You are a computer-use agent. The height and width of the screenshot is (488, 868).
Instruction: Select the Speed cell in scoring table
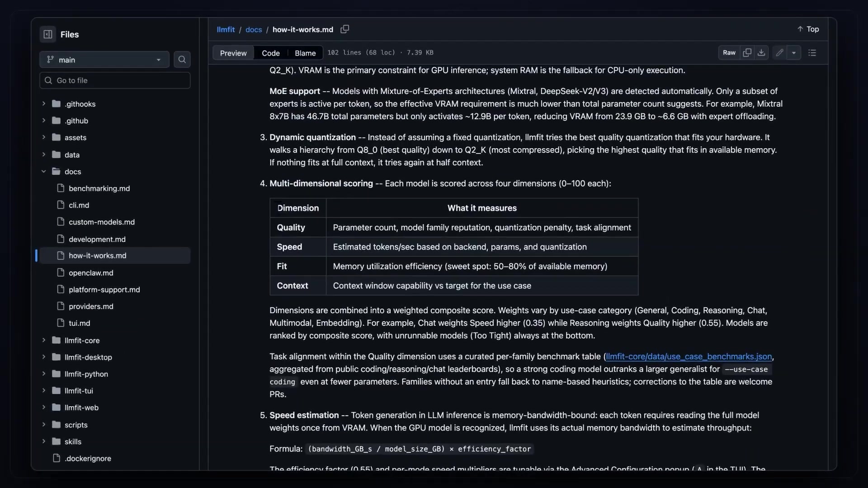pyautogui.click(x=298, y=247)
